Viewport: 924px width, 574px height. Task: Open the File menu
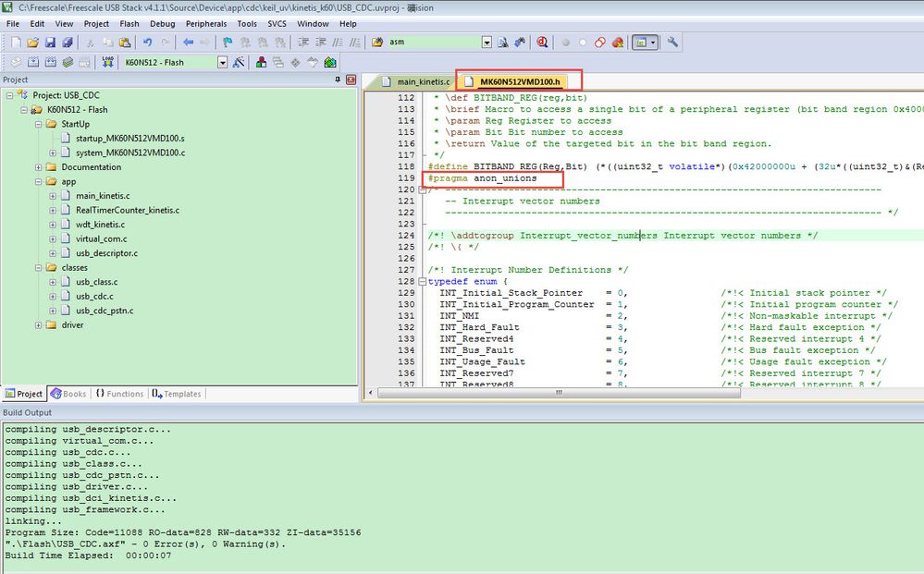(x=13, y=23)
